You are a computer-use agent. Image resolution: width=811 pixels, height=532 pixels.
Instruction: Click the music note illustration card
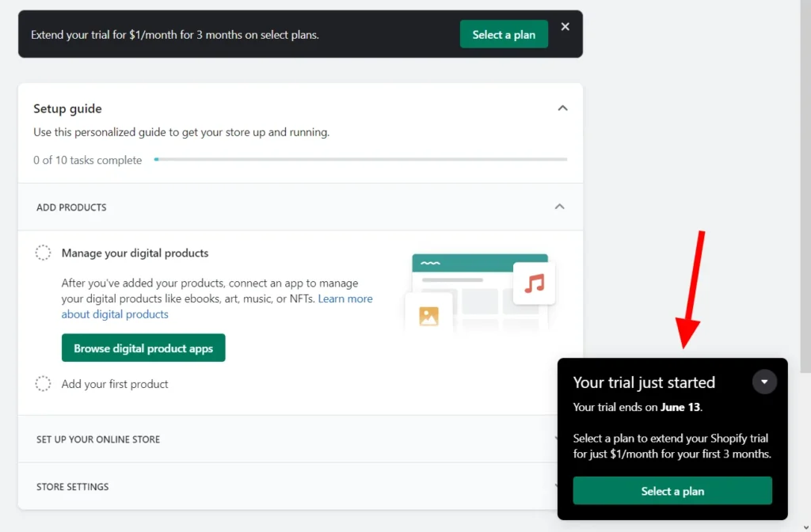point(535,283)
